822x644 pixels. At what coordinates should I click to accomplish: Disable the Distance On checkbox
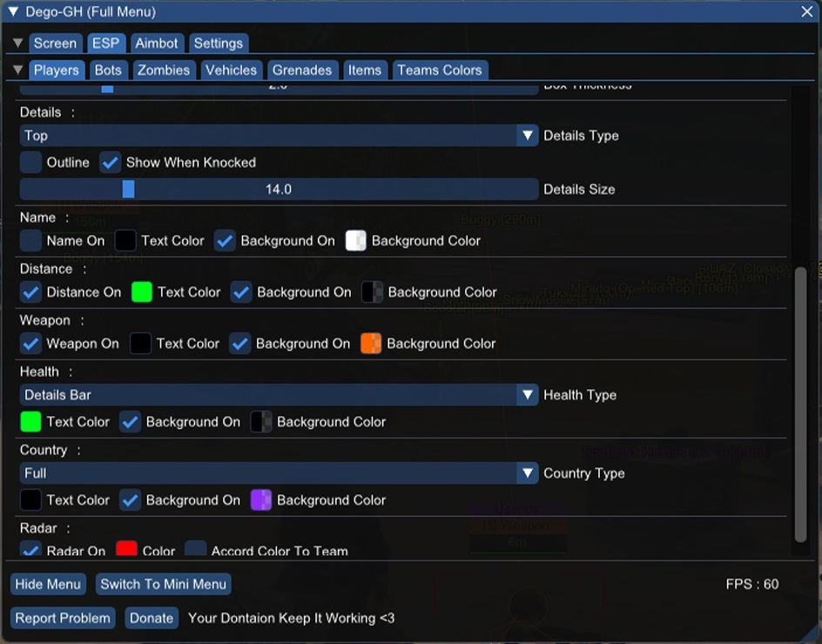click(31, 292)
